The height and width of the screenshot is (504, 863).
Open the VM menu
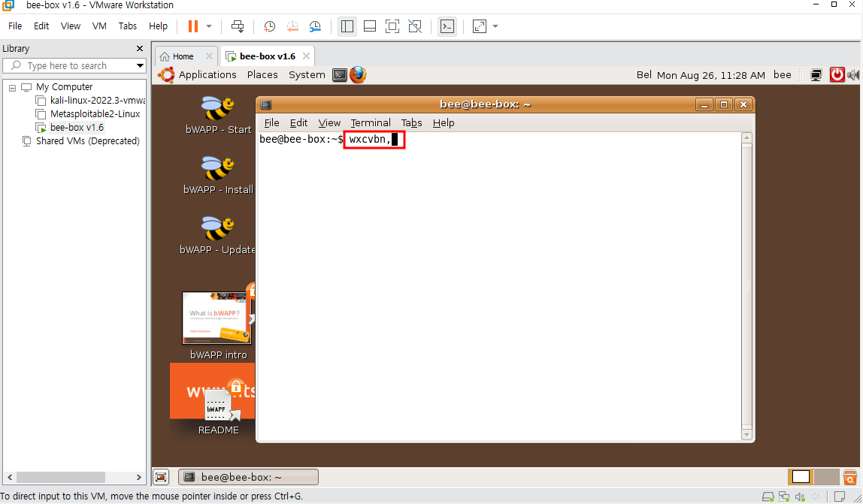click(100, 26)
